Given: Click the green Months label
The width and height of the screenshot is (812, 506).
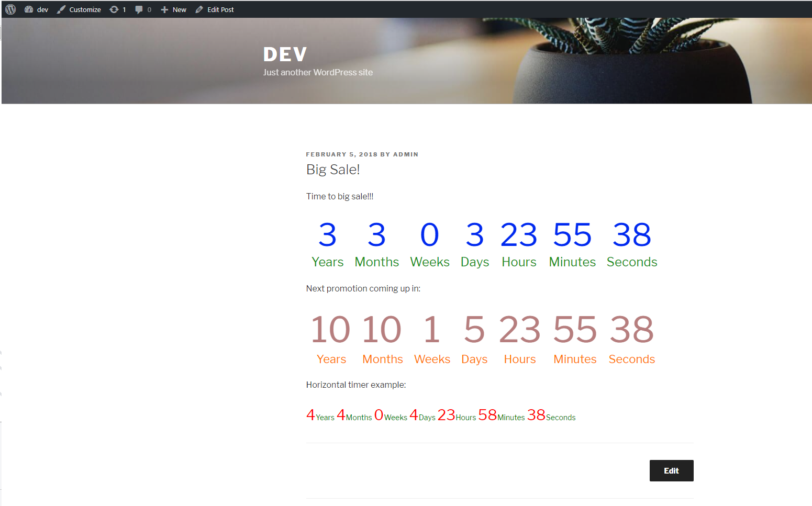Looking at the screenshot, I should 377,262.
